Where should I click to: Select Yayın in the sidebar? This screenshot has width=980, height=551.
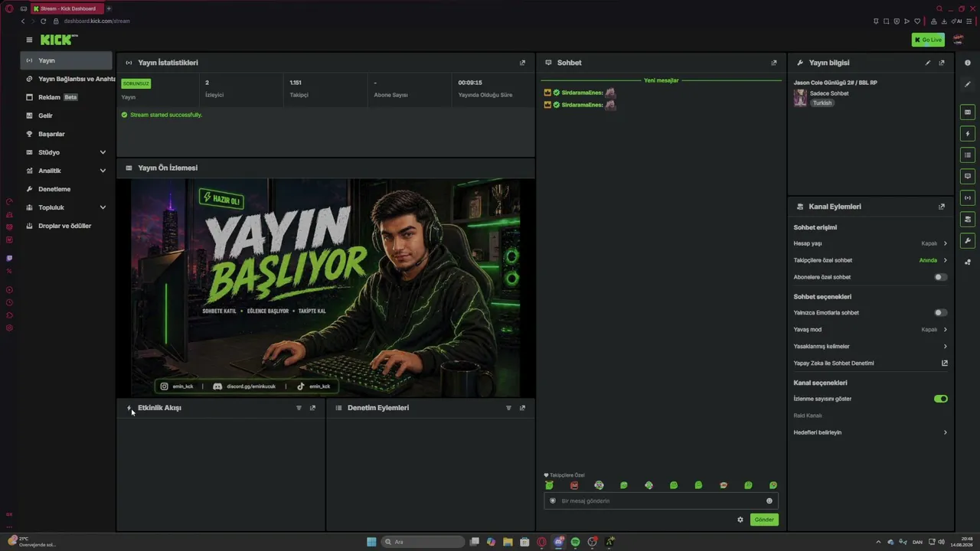[67, 60]
